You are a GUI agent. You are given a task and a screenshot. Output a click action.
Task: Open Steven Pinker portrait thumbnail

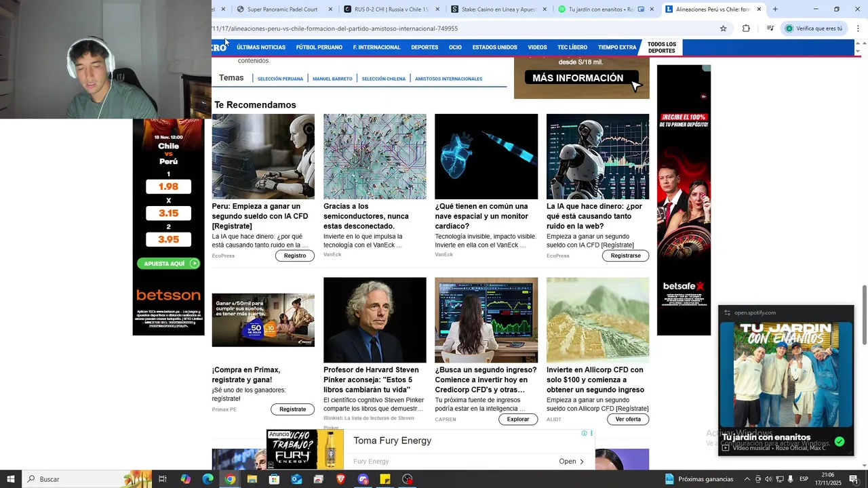(x=375, y=320)
